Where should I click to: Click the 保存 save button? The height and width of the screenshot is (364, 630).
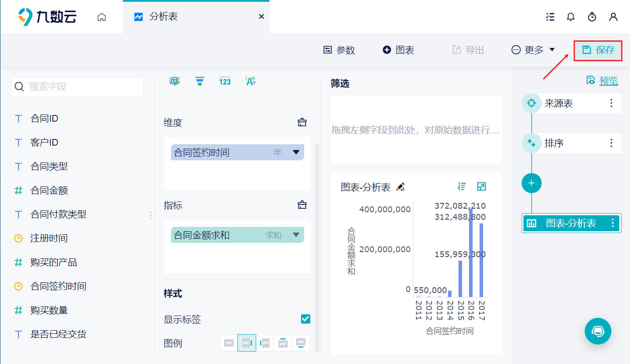point(598,50)
